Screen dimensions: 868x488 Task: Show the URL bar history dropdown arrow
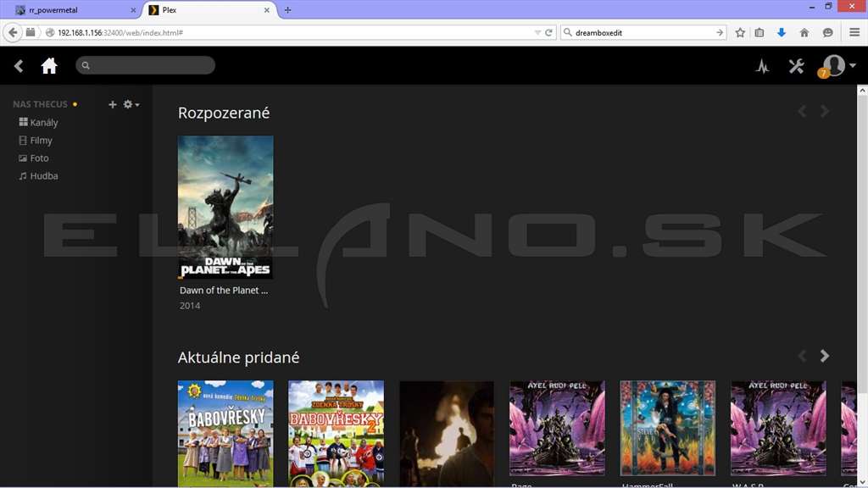click(537, 33)
